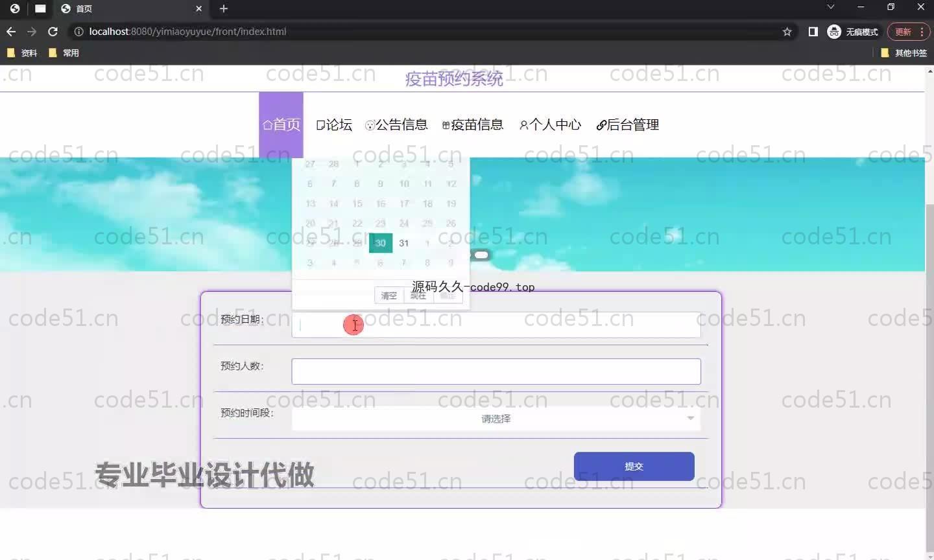The width and height of the screenshot is (934, 560).
Task: Go back to the previous page
Action: (x=11, y=31)
